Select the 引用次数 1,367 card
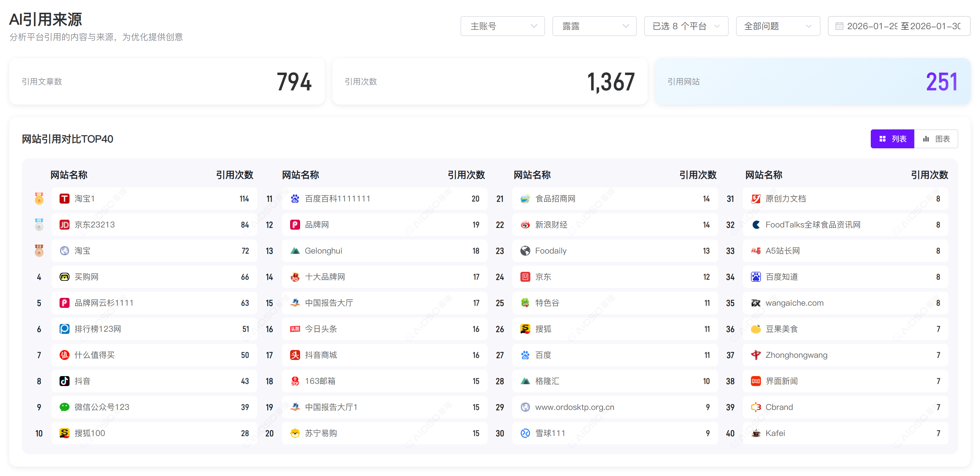Image resolution: width=980 pixels, height=476 pixels. pyautogui.click(x=490, y=81)
